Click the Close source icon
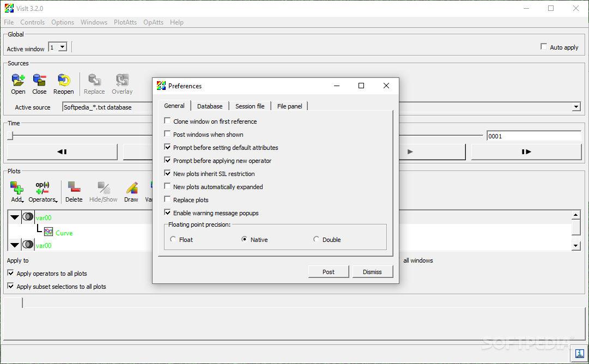The height and width of the screenshot is (364, 589). (x=39, y=80)
